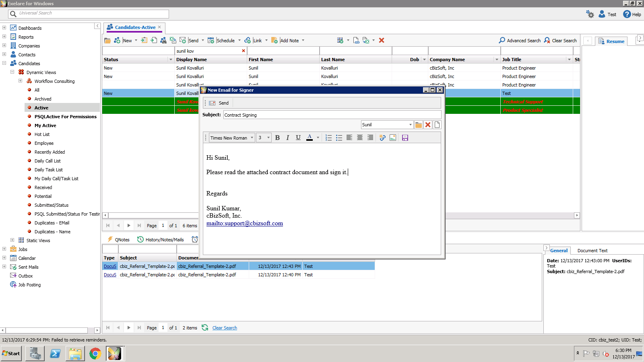Image resolution: width=644 pixels, height=362 pixels.
Task: Align email text to the left
Action: (x=349, y=138)
